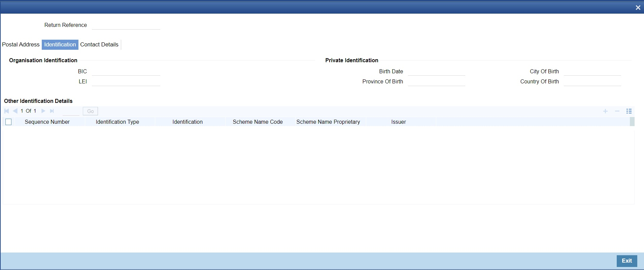The width and height of the screenshot is (644, 270).
Task: Click the Go button for page jump
Action: click(x=90, y=111)
